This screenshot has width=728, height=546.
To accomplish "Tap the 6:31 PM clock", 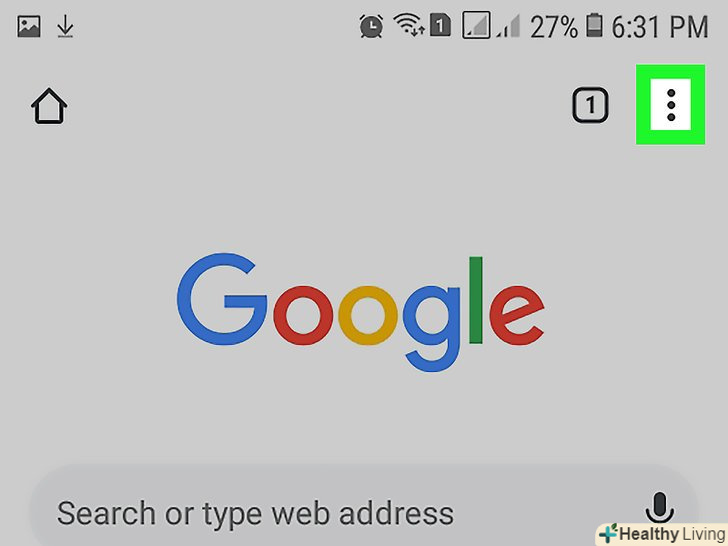I will (660, 26).
